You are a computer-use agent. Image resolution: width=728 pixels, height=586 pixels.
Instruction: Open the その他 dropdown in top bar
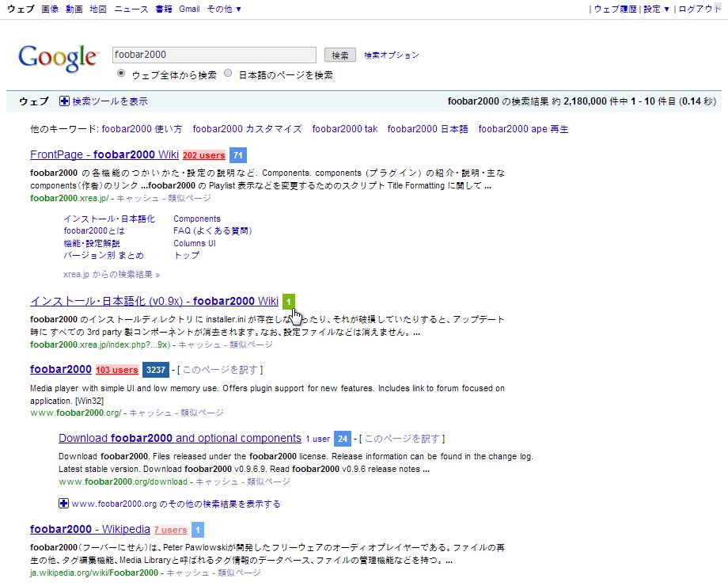(x=224, y=9)
